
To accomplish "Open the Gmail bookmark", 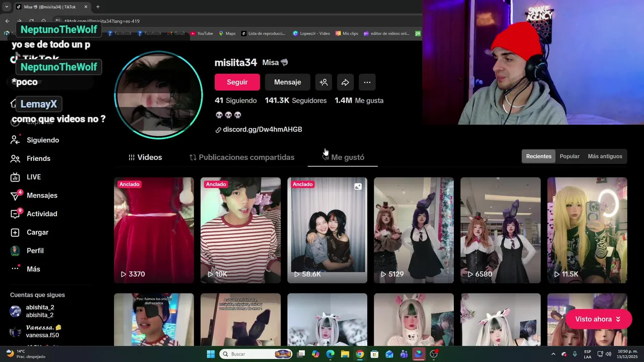I will (x=176, y=34).
